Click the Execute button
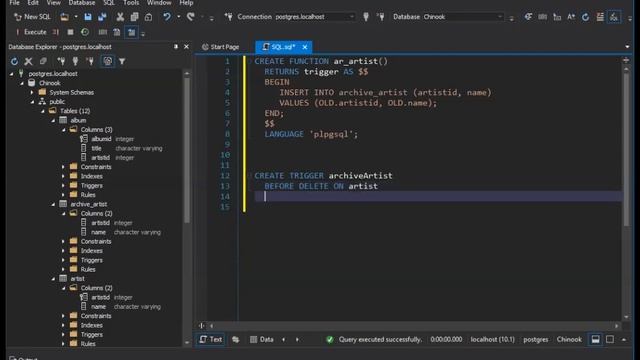This screenshot has width=640, height=360. click(x=31, y=32)
